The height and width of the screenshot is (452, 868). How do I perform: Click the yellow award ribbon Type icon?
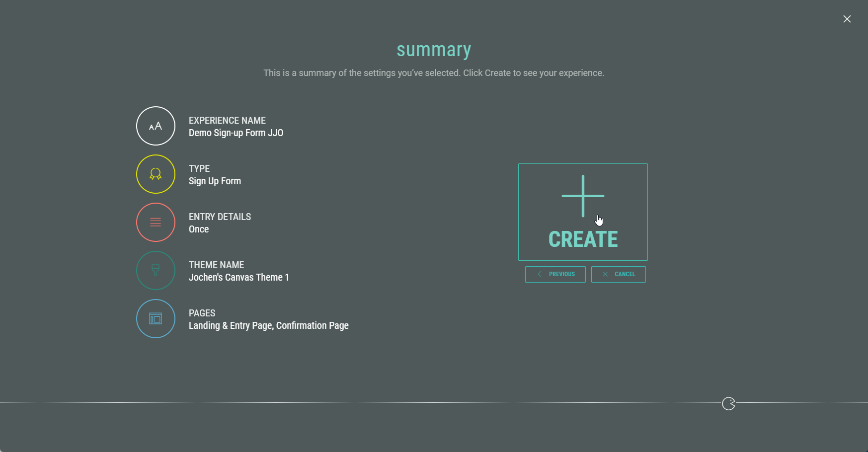(156, 174)
